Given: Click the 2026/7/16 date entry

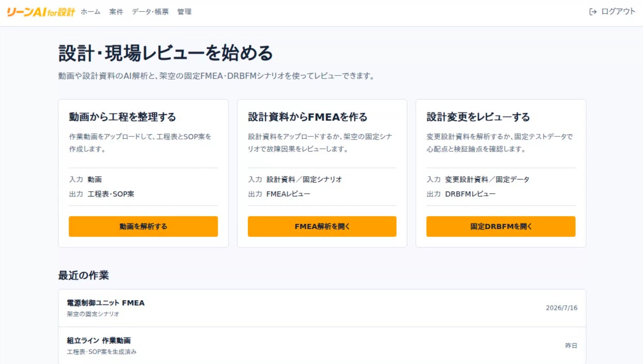Looking at the screenshot, I should coord(562,308).
